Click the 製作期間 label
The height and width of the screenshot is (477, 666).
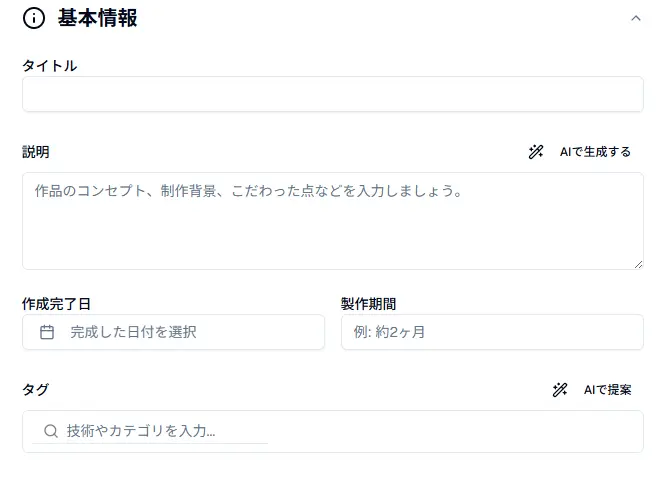click(x=368, y=304)
